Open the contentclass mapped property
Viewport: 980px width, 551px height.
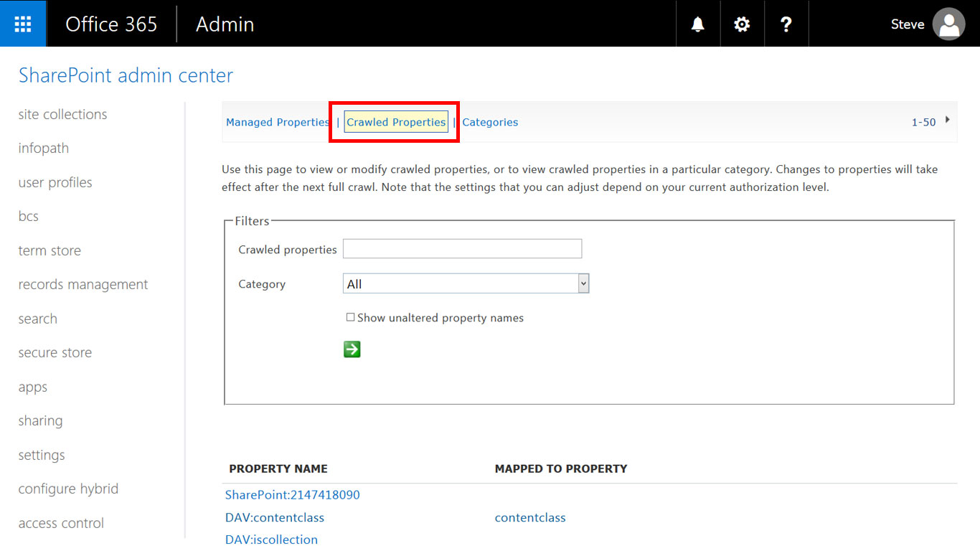click(x=530, y=517)
